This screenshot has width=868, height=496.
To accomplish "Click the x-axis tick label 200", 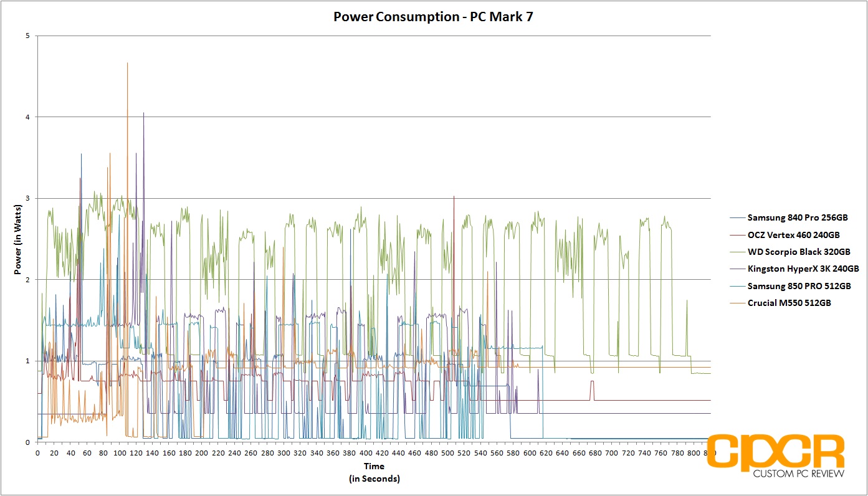I will (202, 452).
